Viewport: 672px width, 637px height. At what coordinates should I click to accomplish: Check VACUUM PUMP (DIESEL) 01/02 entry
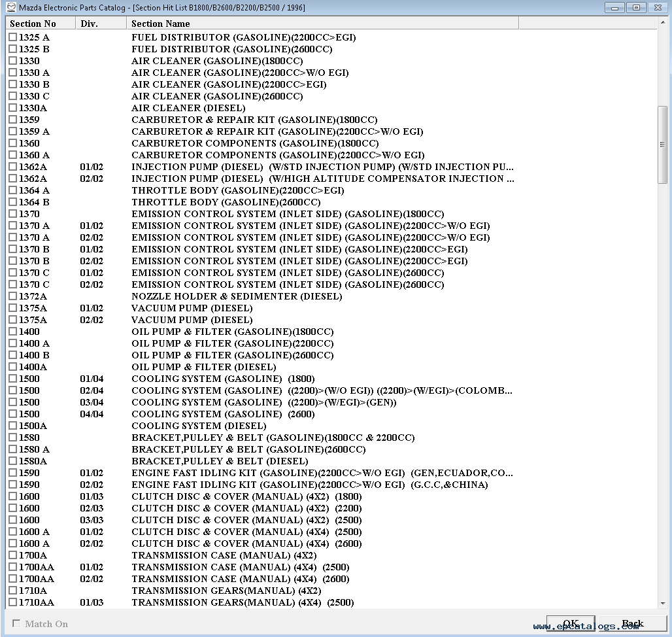coord(12,308)
